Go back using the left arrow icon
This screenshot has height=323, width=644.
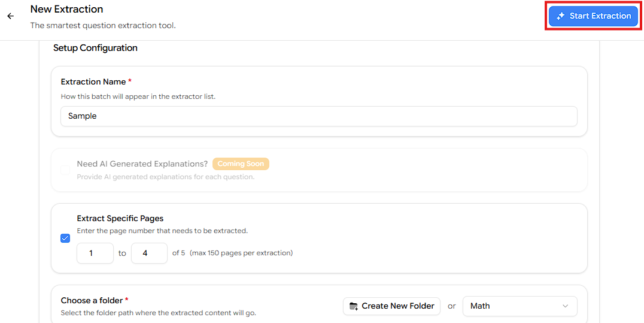coord(10,16)
